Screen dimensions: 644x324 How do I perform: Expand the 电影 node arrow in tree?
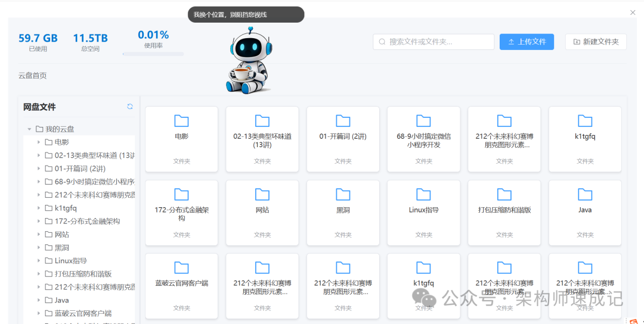click(39, 142)
